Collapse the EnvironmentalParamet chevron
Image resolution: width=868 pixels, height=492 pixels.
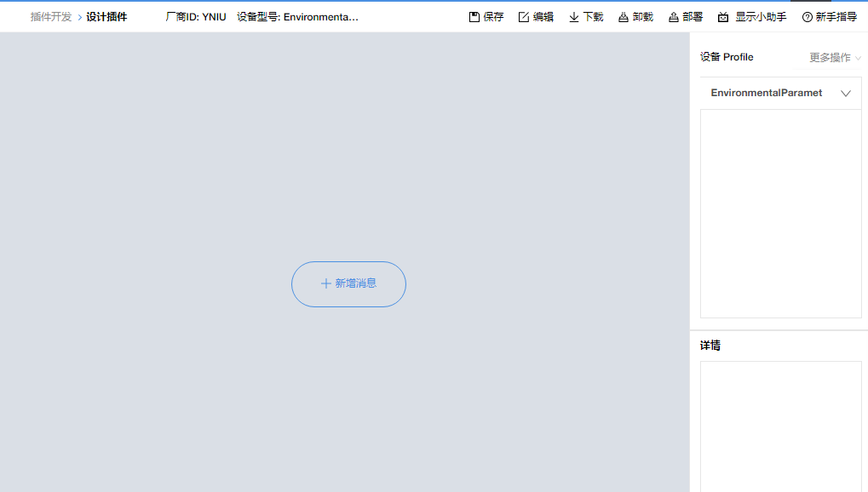844,93
